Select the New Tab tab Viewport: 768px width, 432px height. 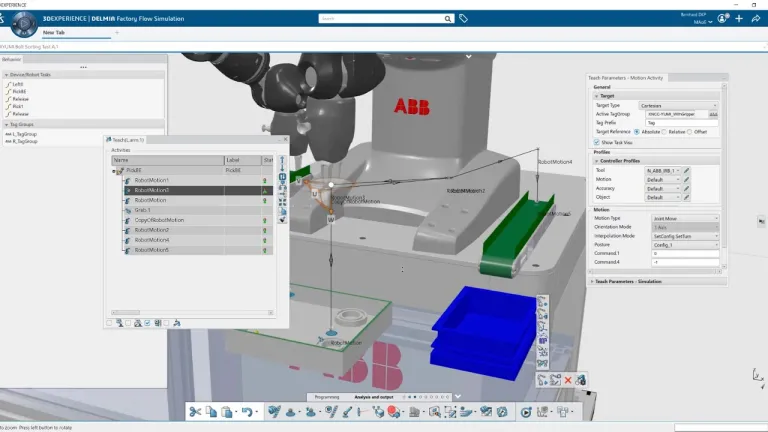click(x=54, y=32)
